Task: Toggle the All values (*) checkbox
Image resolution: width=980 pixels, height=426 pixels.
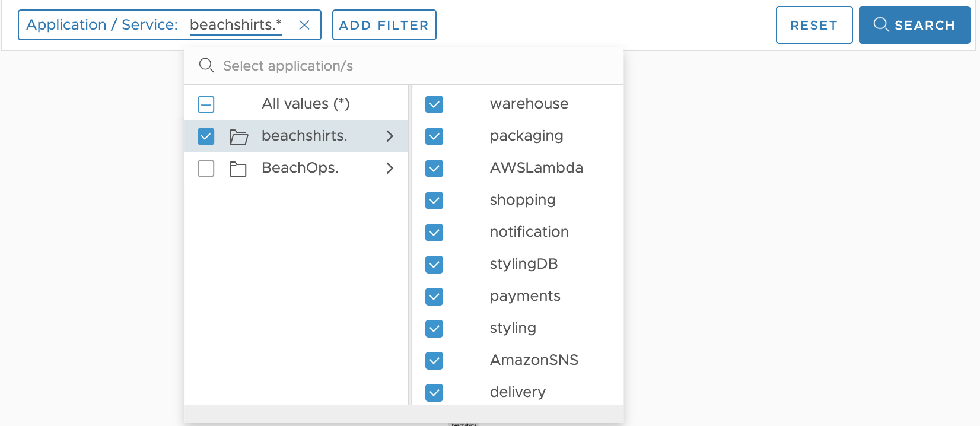Action: (x=206, y=104)
